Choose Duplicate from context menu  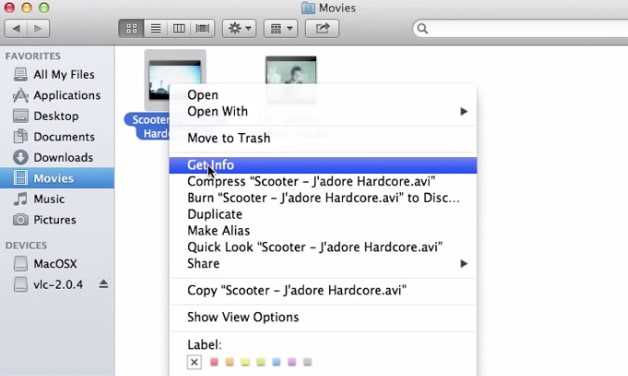[323, 214]
